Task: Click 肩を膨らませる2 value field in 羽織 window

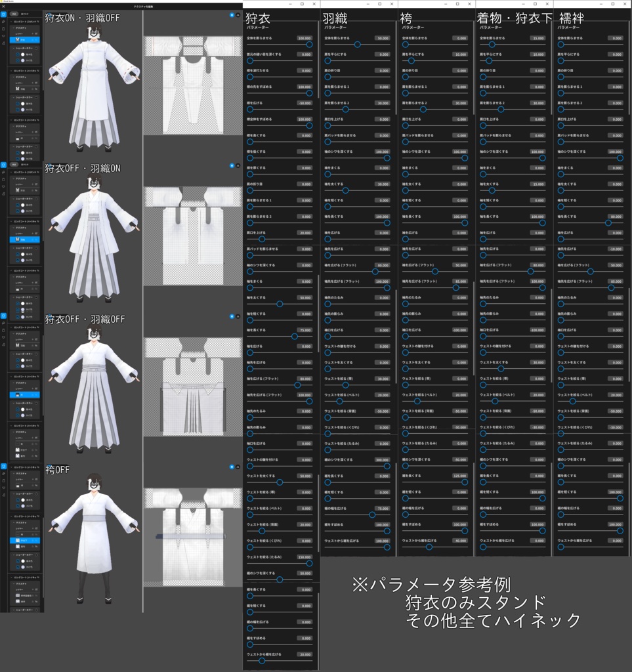Action: [383, 103]
